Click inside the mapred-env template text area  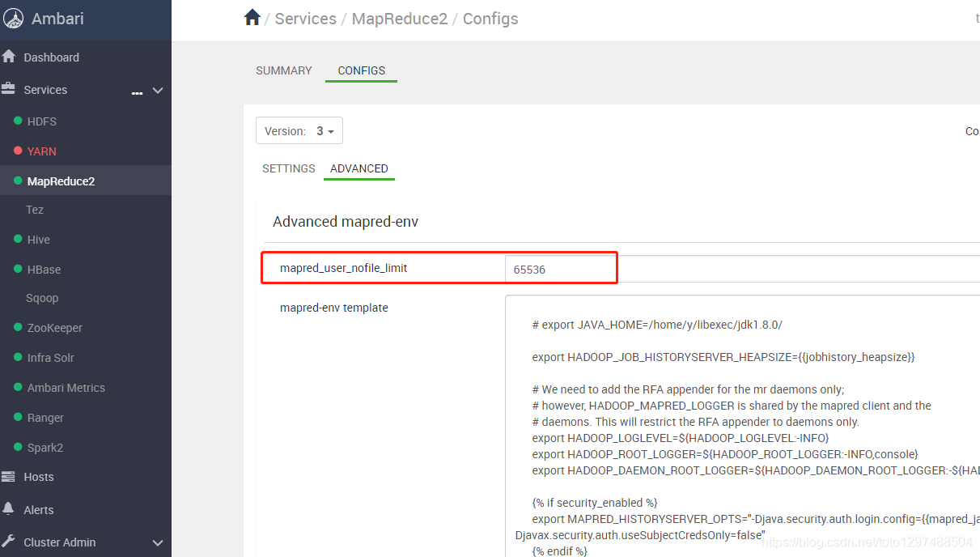click(742, 426)
